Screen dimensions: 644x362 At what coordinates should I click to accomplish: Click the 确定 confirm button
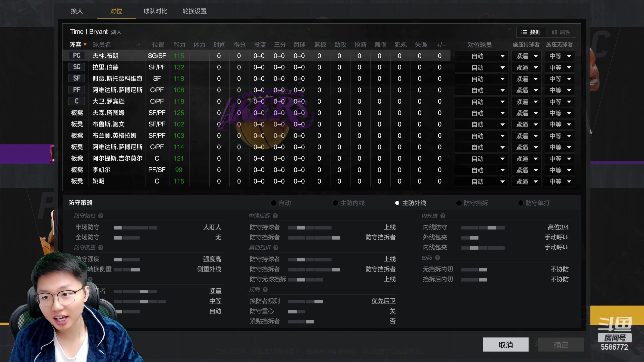pos(561,345)
